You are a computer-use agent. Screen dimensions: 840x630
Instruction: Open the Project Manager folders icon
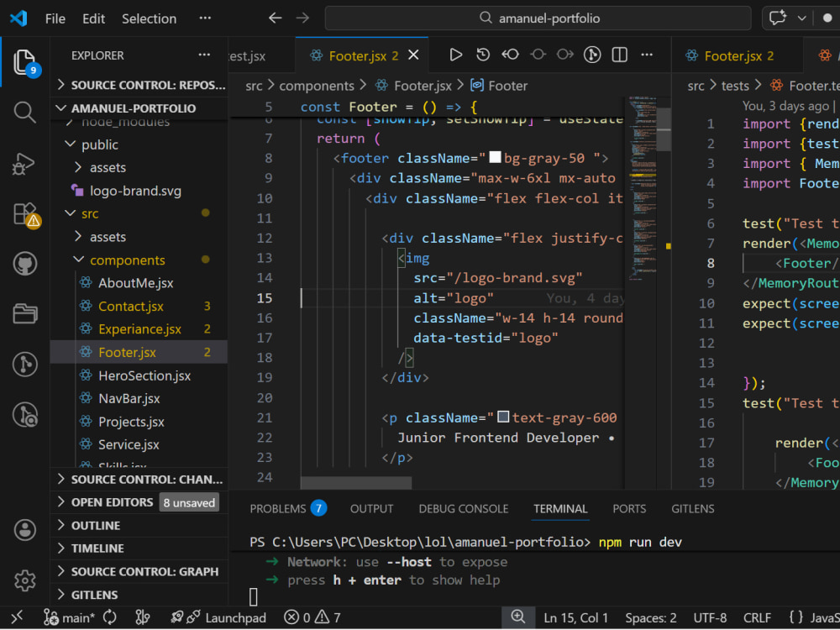(x=24, y=313)
